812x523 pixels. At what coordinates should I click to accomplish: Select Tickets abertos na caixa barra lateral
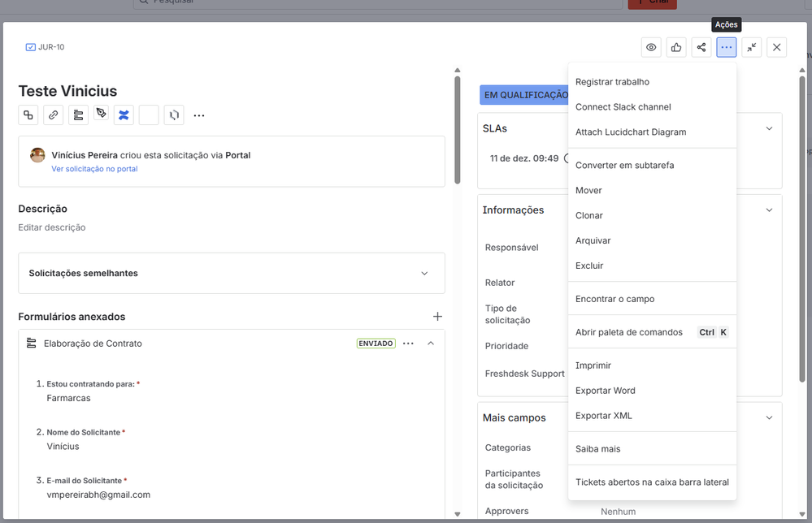pyautogui.click(x=652, y=482)
